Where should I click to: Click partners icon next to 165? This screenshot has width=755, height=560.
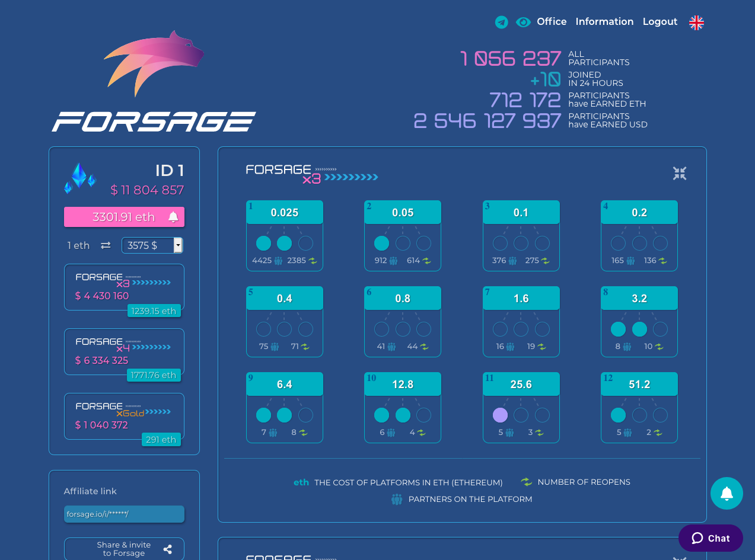click(631, 261)
